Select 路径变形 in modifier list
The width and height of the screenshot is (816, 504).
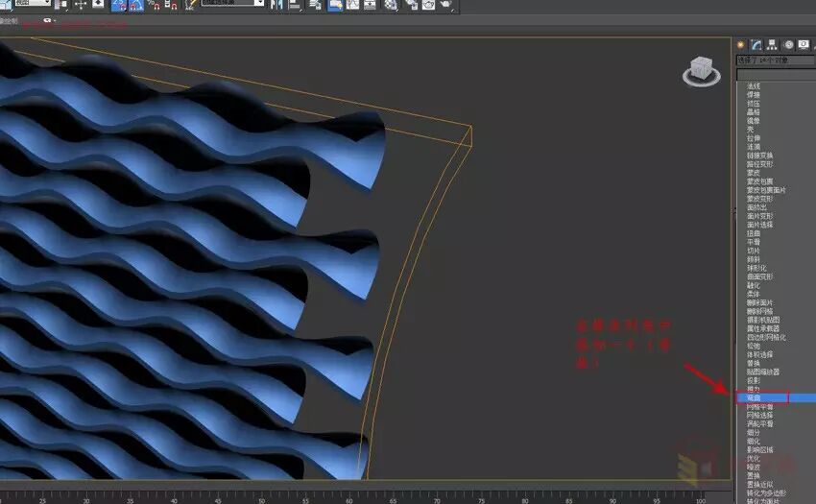[759, 164]
